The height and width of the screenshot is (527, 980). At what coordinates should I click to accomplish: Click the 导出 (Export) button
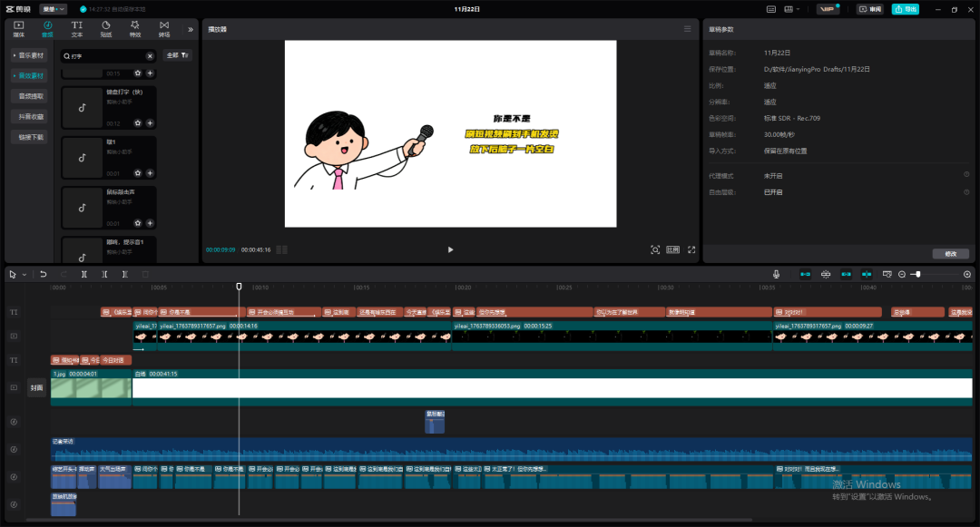coord(905,9)
